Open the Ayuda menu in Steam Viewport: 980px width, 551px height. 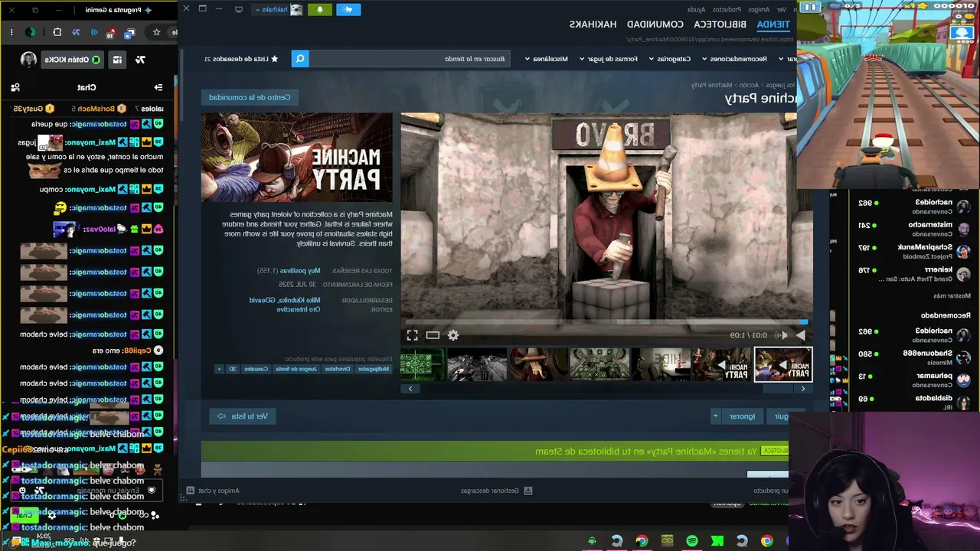click(x=697, y=9)
